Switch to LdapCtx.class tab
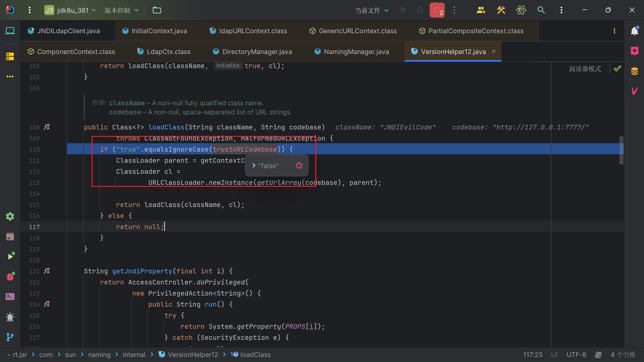The height and width of the screenshot is (362, 644). point(168,52)
